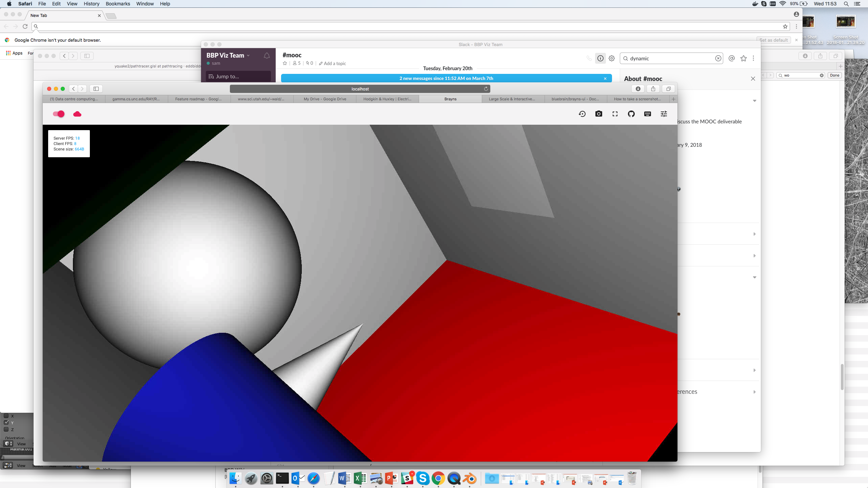Expand the section arrow just above the ...erences row
The image size is (868, 488).
(x=754, y=370)
